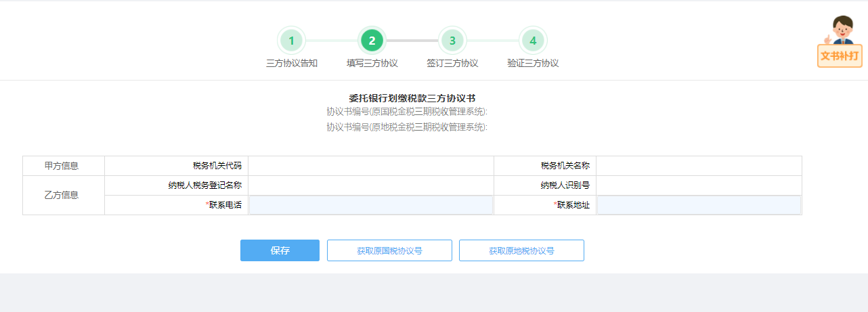Click the empty 纳税人税务登记名称 value cell

(x=371, y=185)
